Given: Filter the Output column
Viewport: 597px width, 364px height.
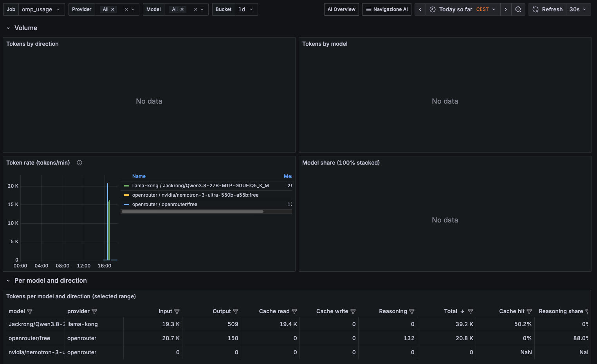Looking at the screenshot, I should point(236,312).
